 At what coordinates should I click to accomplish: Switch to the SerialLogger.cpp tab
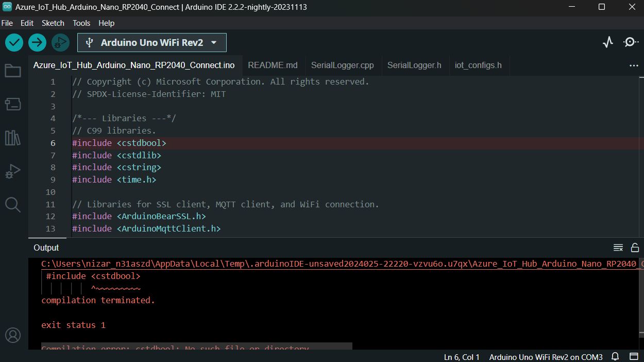[x=343, y=65]
